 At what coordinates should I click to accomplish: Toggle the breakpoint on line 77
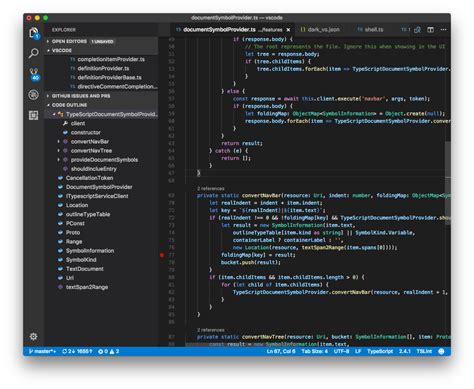[162, 255]
